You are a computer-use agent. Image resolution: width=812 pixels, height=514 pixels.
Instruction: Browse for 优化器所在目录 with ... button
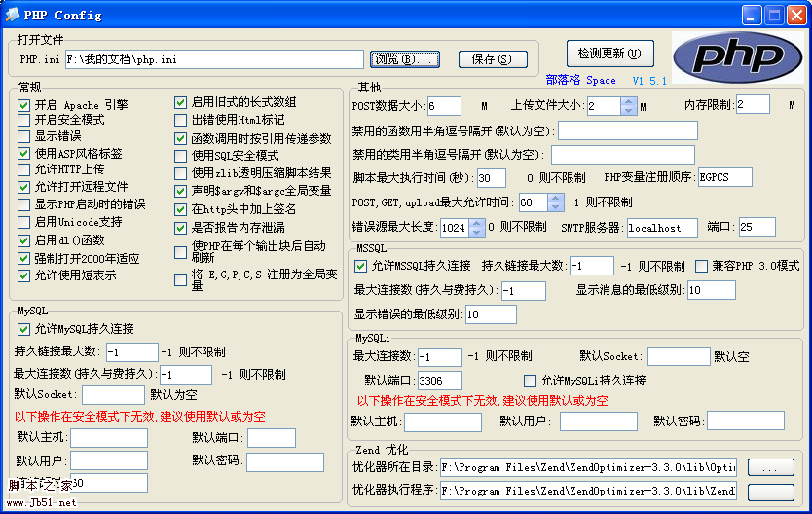coord(770,467)
